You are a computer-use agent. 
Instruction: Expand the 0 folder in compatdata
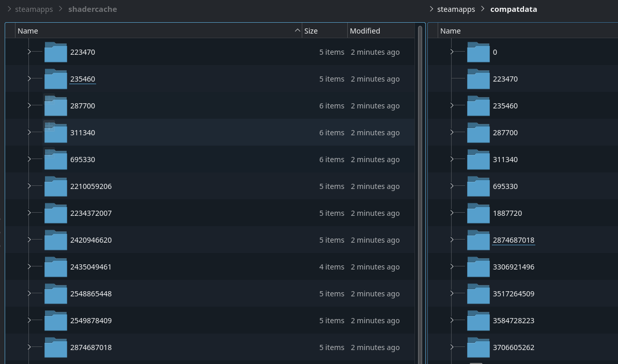coord(452,52)
